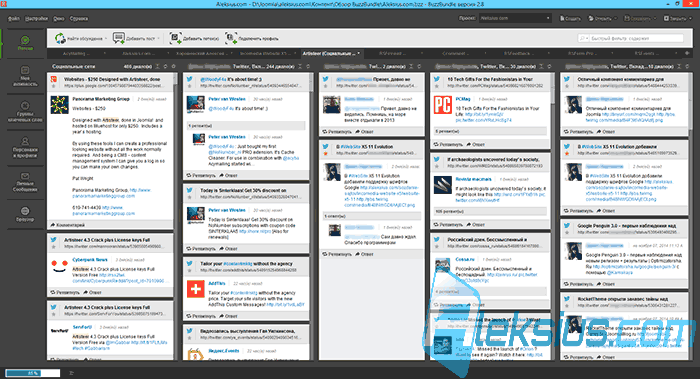Open the Браузер section in the sidebar

coord(25,214)
